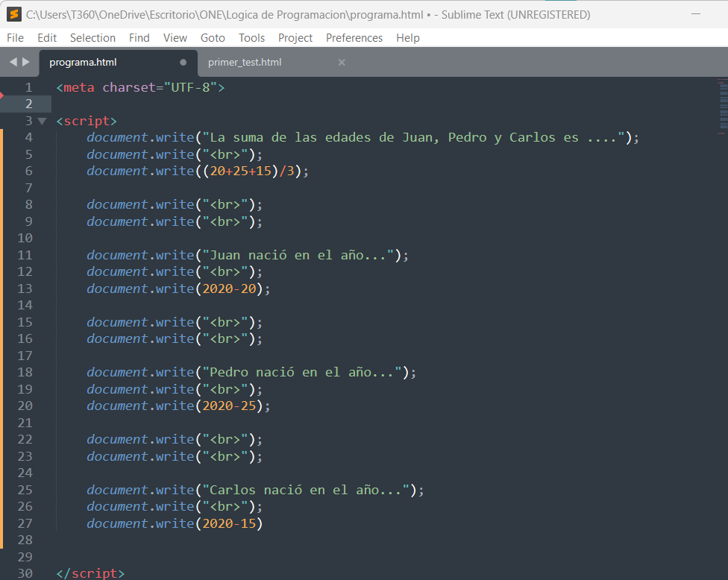Viewport: 728px width, 580px height.
Task: Click the expression 2020-15 on line 27
Action: [229, 523]
